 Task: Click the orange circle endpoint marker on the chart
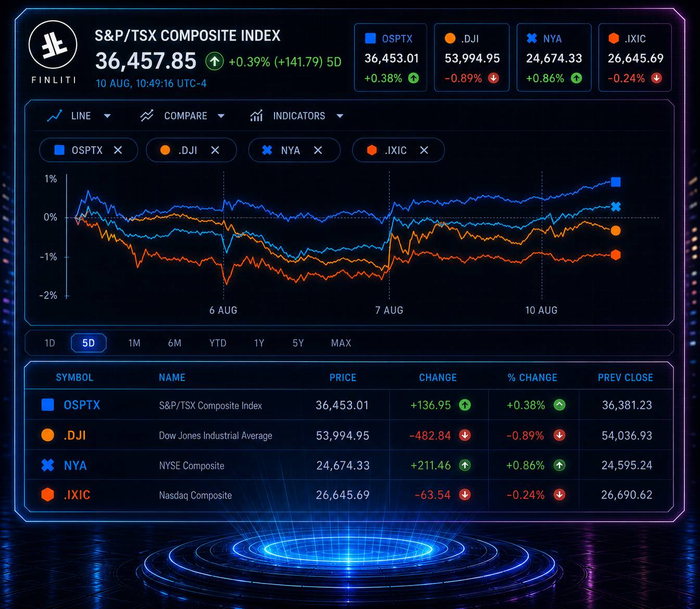[616, 231]
